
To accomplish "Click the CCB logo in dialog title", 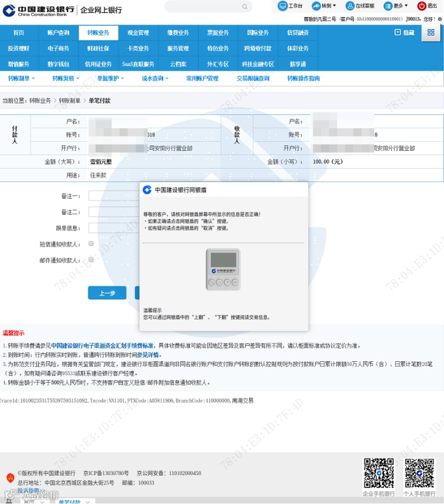I will coord(147,189).
